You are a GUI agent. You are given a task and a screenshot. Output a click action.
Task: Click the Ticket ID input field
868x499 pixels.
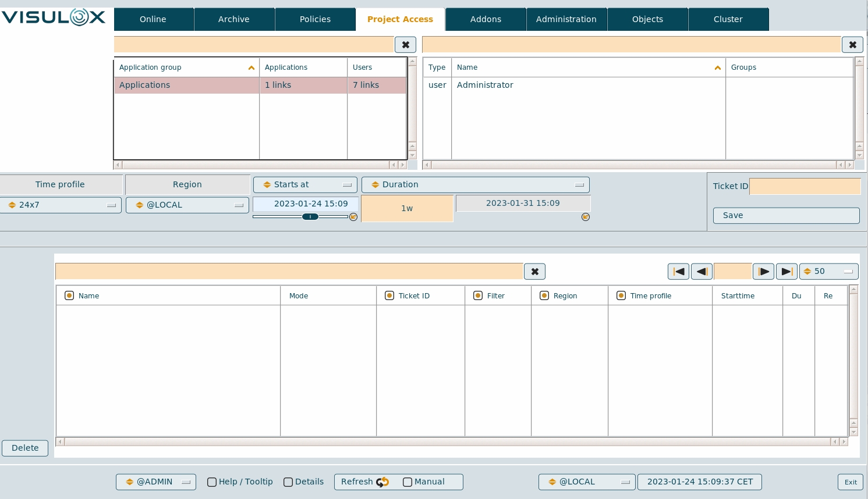click(805, 186)
